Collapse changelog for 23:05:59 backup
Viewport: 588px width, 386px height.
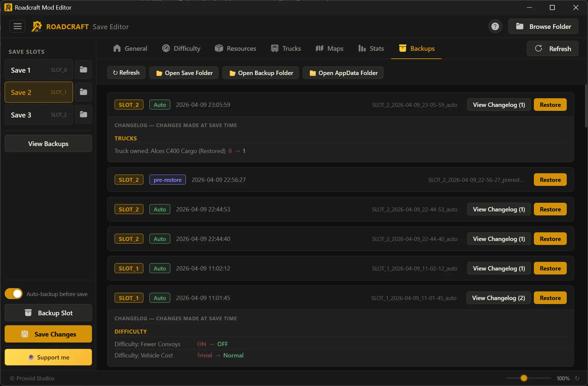tap(499, 105)
